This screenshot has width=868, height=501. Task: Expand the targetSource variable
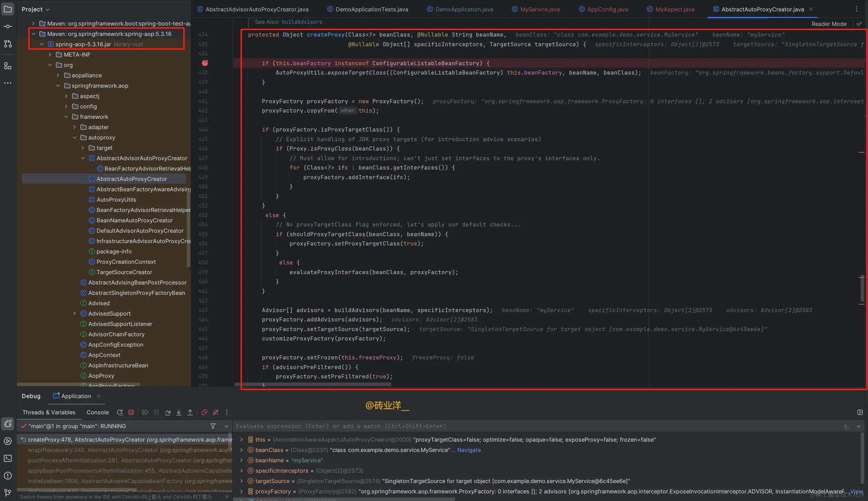click(242, 481)
